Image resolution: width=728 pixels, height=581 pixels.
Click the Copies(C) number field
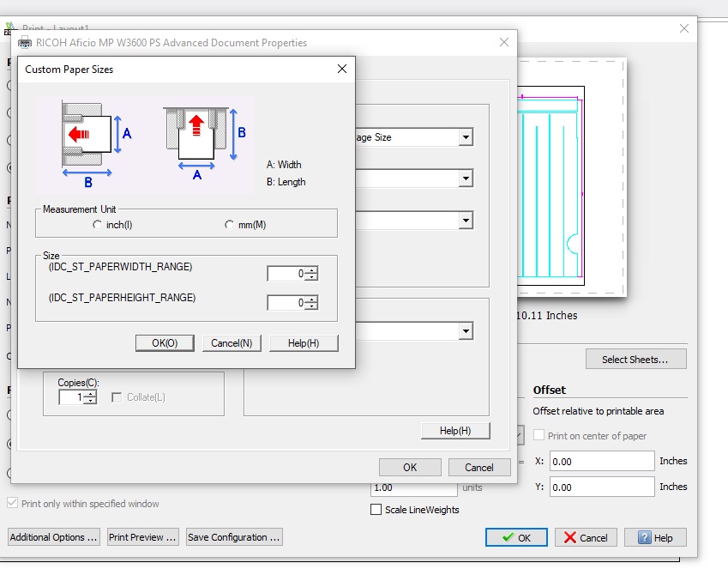tap(72, 397)
